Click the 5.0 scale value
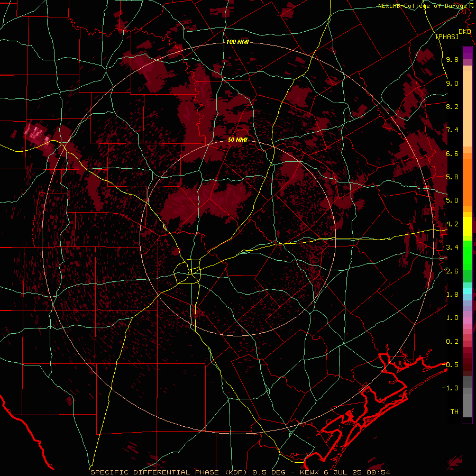 pyautogui.click(x=452, y=200)
